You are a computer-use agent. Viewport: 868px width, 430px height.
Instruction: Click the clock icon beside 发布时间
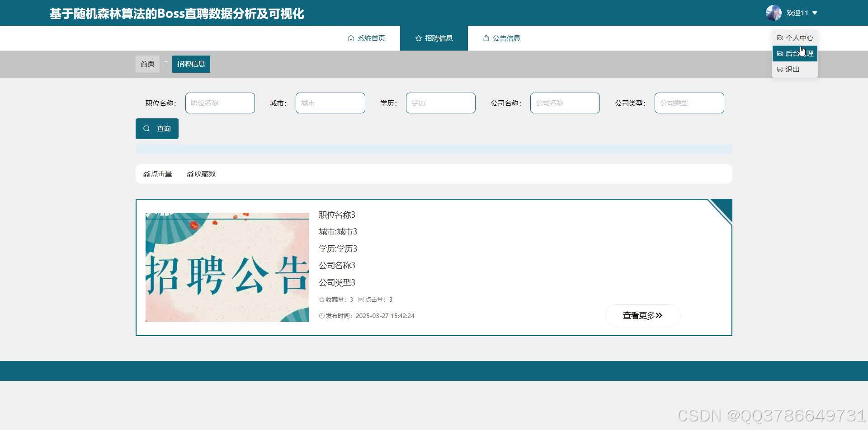(x=322, y=316)
